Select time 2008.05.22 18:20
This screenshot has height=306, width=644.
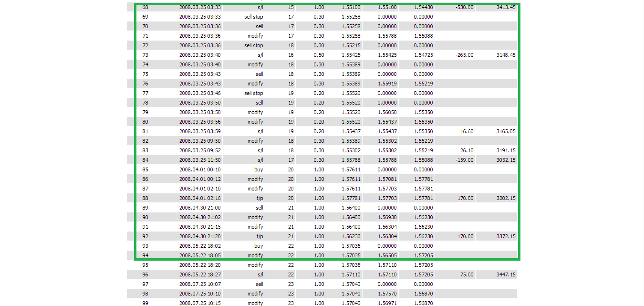[x=200, y=265]
